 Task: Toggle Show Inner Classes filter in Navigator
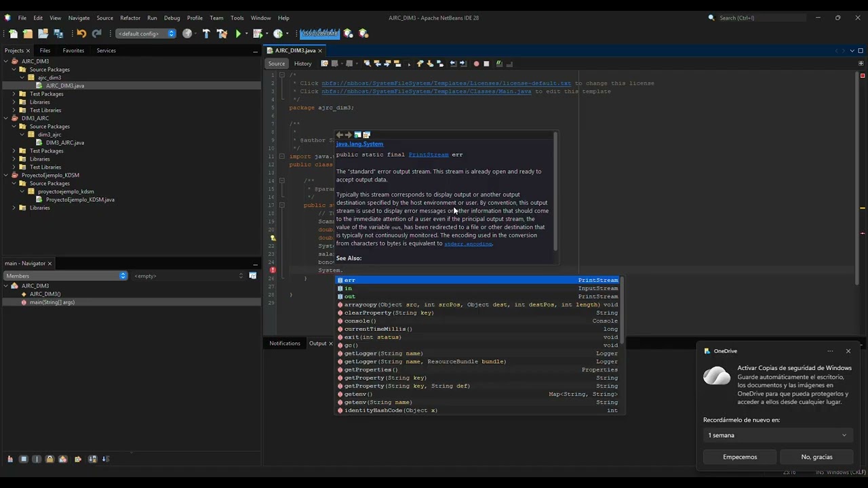pos(63,459)
